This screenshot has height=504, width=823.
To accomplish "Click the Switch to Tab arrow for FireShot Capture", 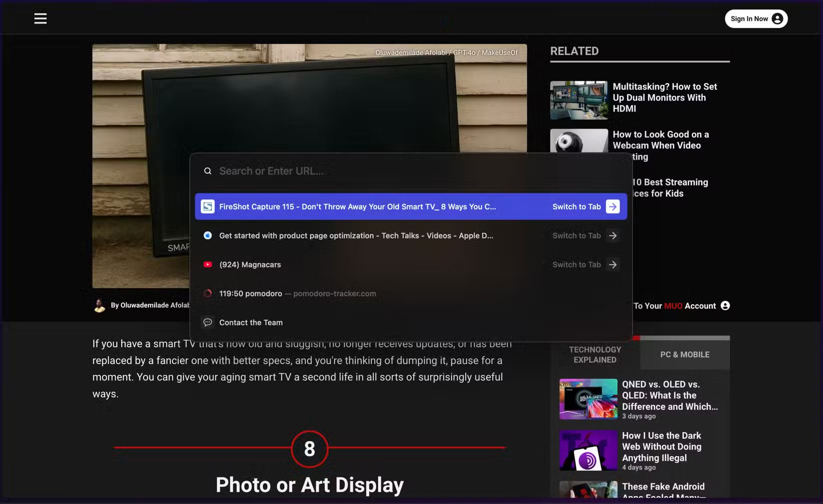I will coord(613,206).
